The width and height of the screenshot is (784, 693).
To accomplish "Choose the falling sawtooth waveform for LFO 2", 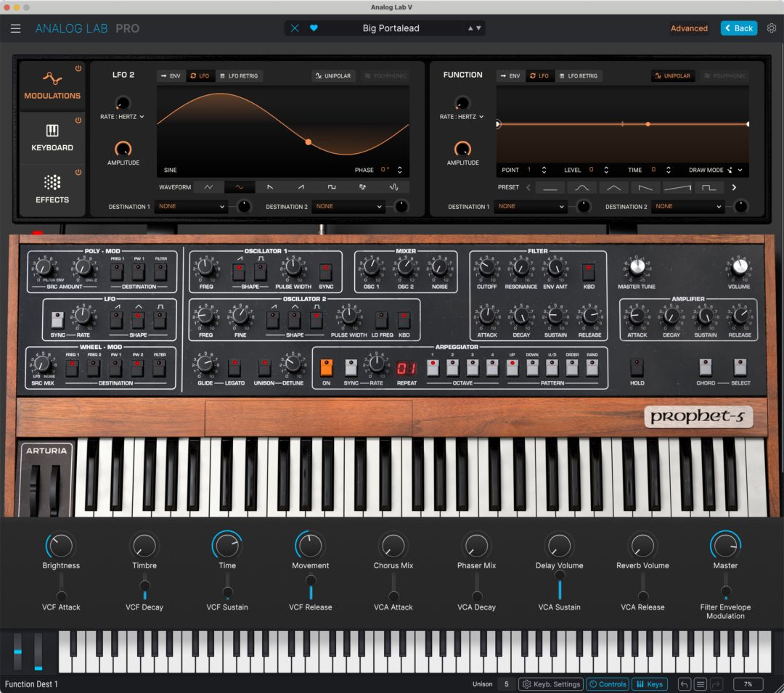I will coord(270,187).
